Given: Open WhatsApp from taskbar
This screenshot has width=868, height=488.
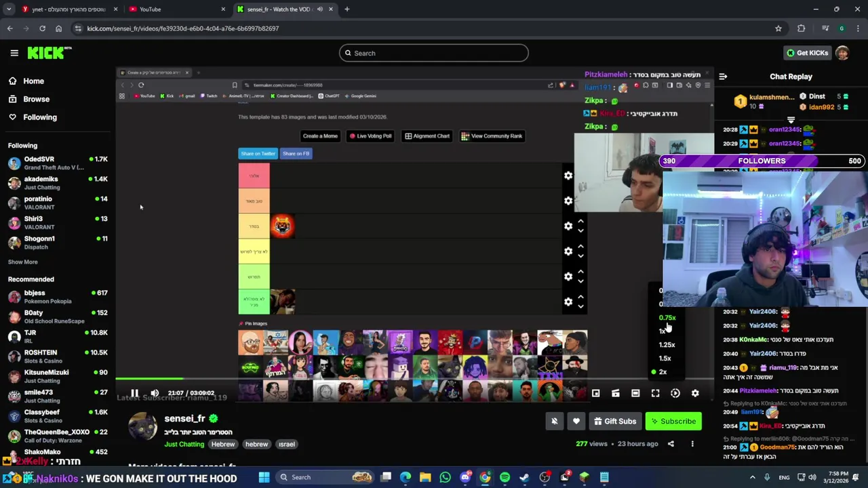Looking at the screenshot, I should (x=445, y=477).
